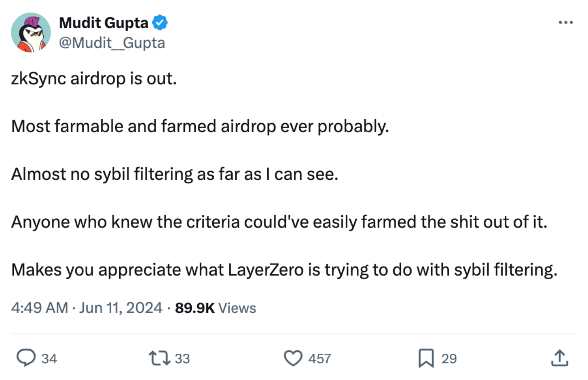The width and height of the screenshot is (588, 380).
Task: Open Mudit Gupta's penguin profile picture
Action: tap(31, 33)
